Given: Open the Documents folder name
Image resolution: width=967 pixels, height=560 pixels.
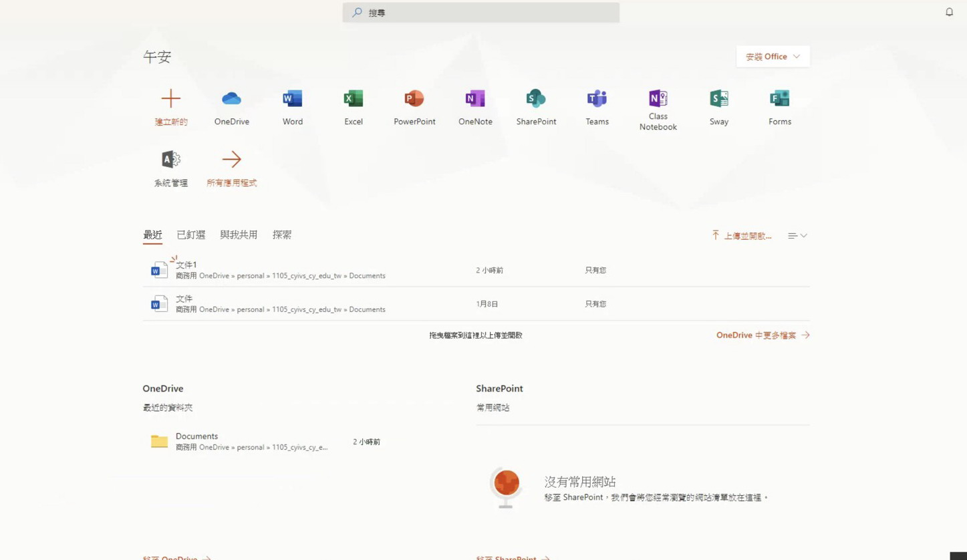Looking at the screenshot, I should coord(196,436).
